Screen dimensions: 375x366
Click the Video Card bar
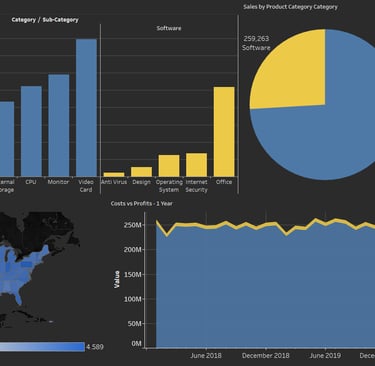coord(86,108)
